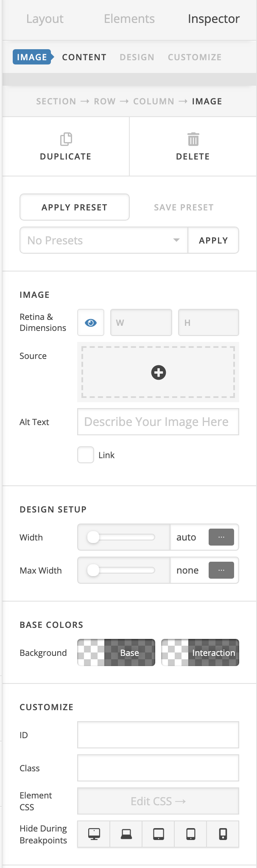The width and height of the screenshot is (257, 868).
Task: Hide on large tablet breakpoint icon
Action: tap(158, 834)
